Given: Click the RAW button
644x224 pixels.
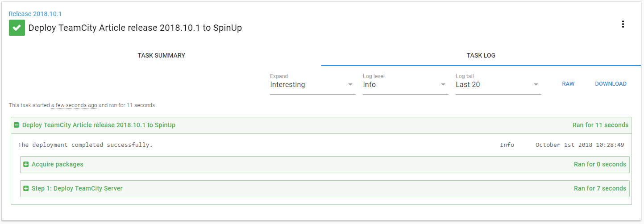Looking at the screenshot, I should tap(568, 84).
